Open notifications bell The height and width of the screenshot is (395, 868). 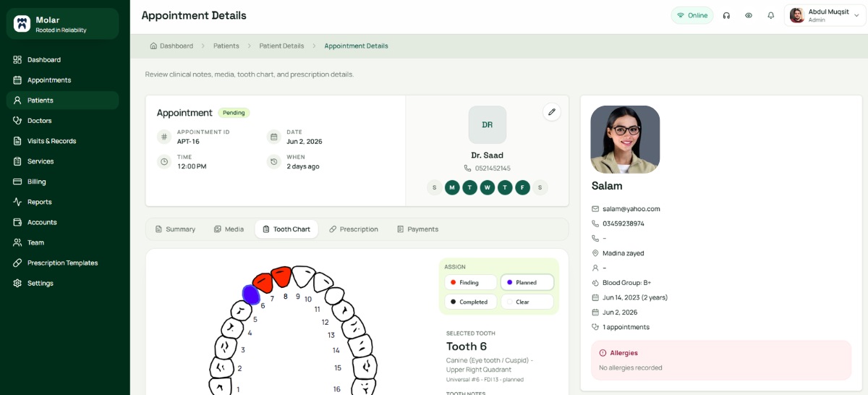(x=771, y=15)
